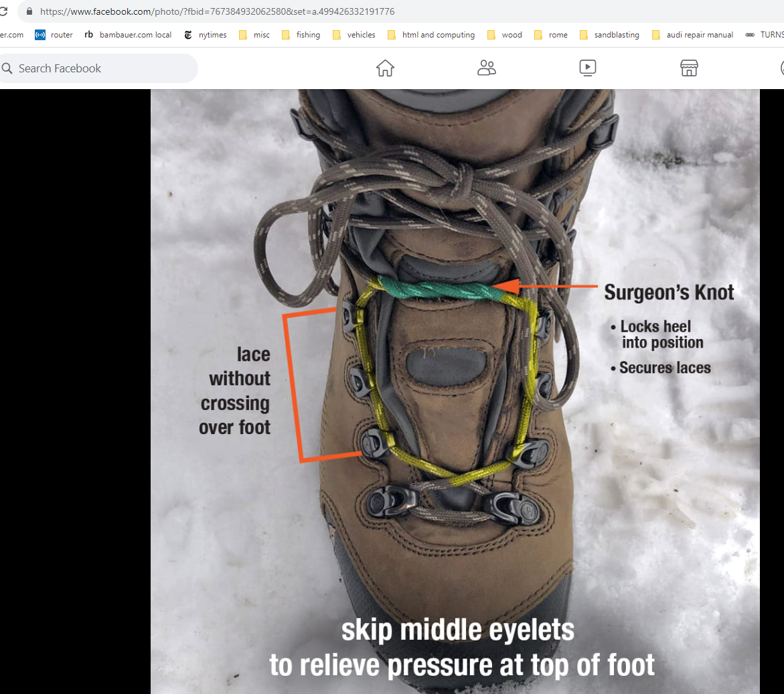Open the Facebook Marketplace storefront icon
784x694 pixels.
689,68
